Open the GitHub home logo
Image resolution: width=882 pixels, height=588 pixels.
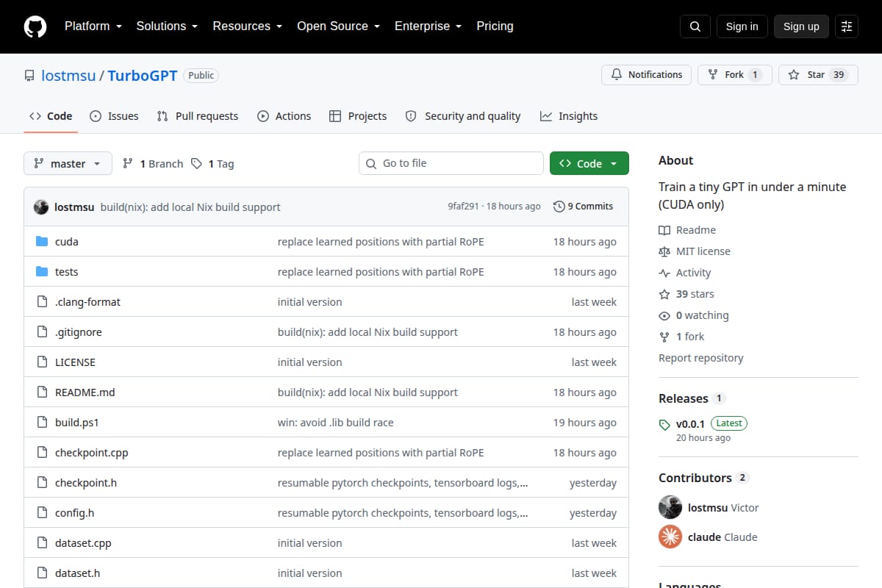[x=35, y=26]
